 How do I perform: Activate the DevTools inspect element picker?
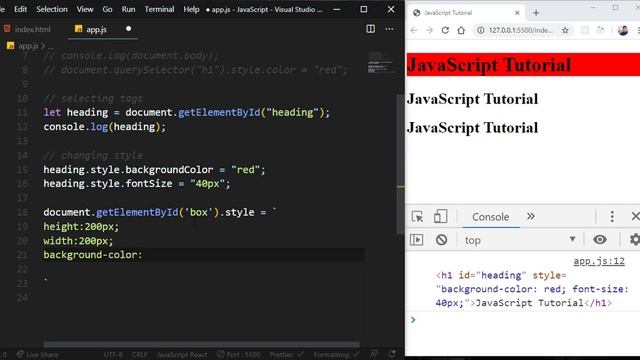click(x=417, y=216)
